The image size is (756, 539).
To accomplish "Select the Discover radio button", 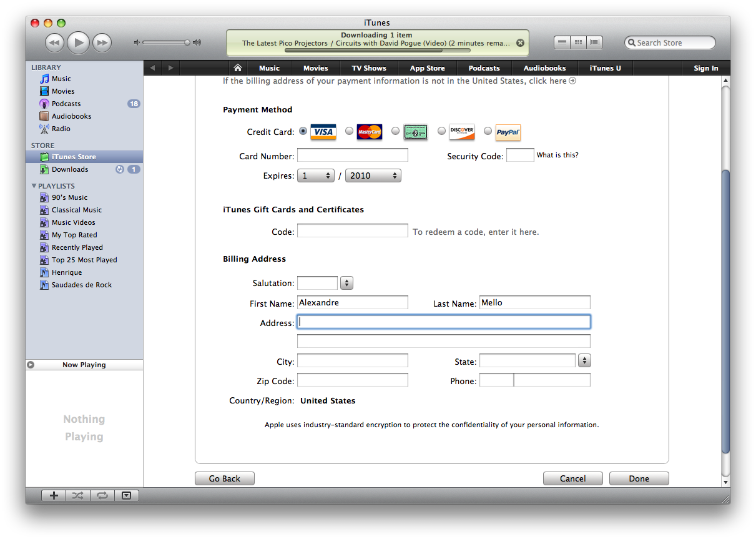I will [441, 131].
